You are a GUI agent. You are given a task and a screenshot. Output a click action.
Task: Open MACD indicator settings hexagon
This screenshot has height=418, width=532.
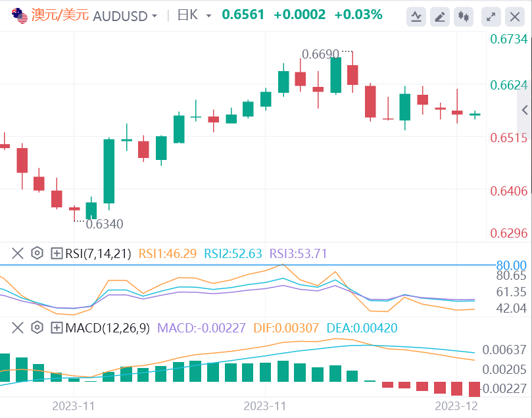(37, 328)
